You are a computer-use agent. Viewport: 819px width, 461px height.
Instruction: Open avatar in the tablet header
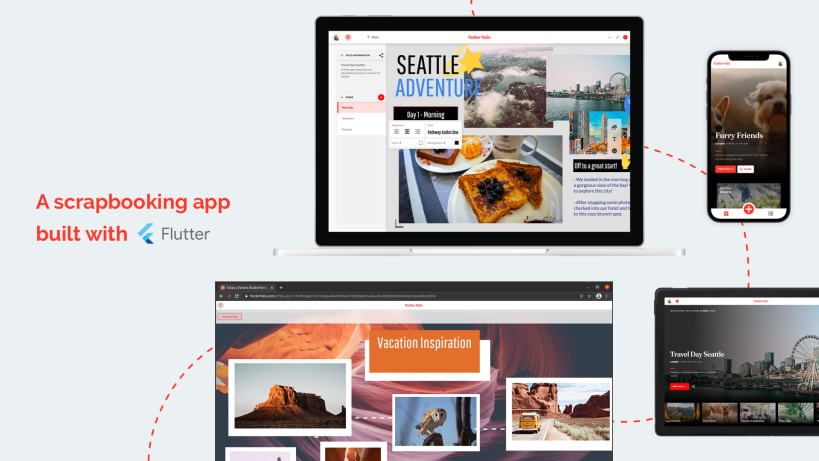670,301
